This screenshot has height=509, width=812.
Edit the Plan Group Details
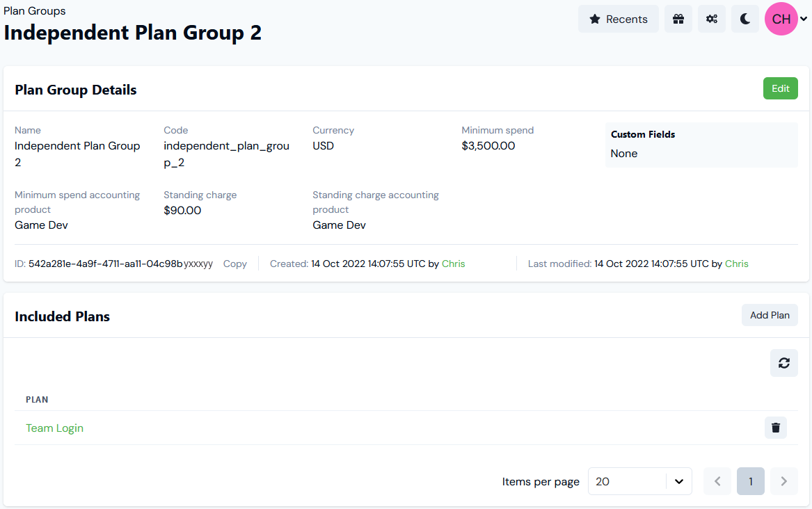pos(780,88)
